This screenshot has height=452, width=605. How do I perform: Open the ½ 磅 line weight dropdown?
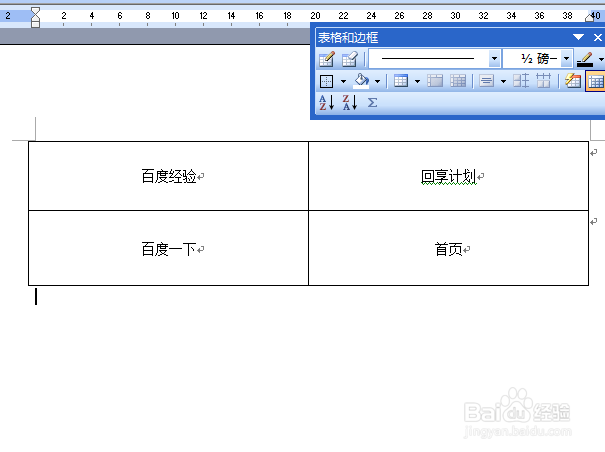(x=566, y=59)
